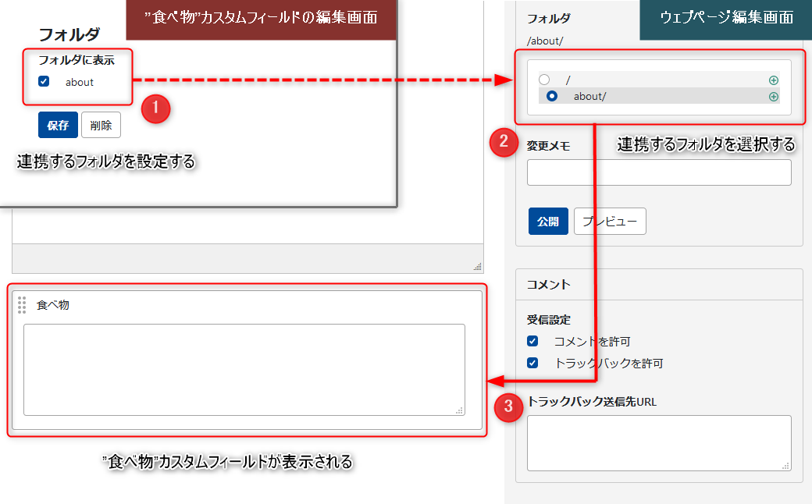Toggle the コメントを許可 checkbox
The width and height of the screenshot is (812, 504).
pyautogui.click(x=532, y=341)
